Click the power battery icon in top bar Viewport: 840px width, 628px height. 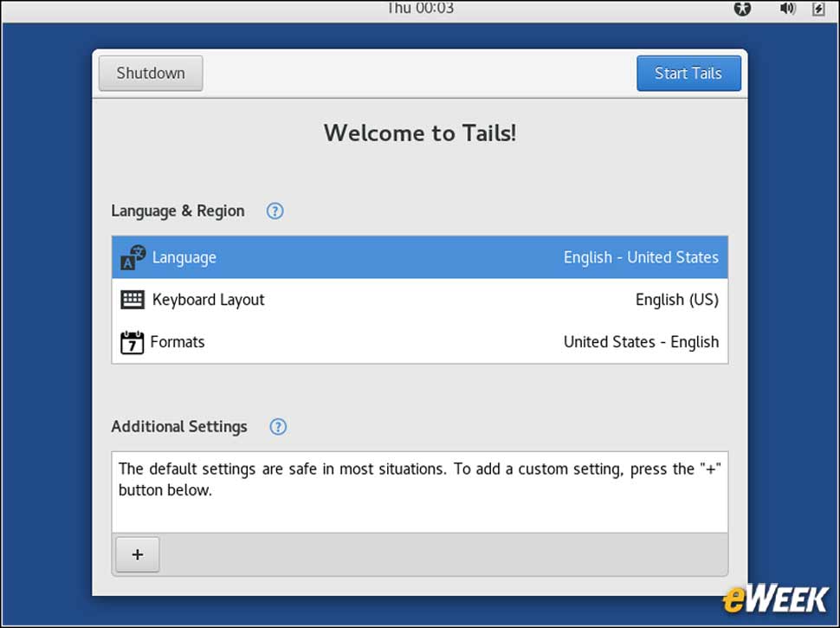click(818, 9)
